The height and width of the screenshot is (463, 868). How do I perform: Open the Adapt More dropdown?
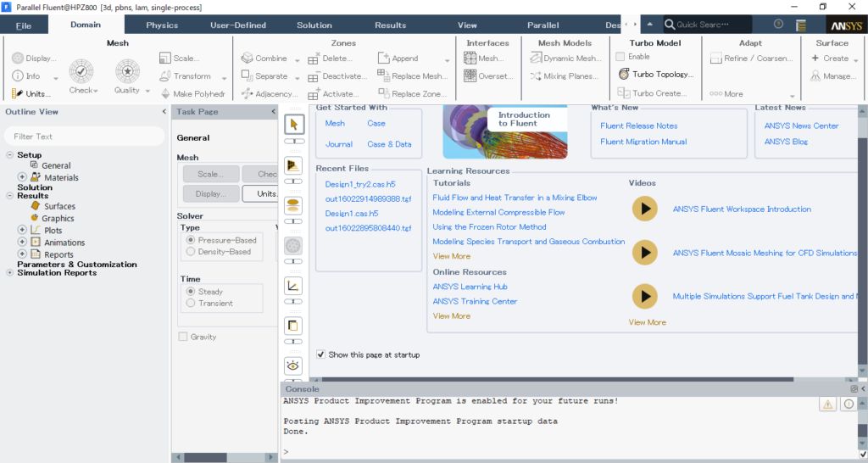pyautogui.click(x=793, y=95)
